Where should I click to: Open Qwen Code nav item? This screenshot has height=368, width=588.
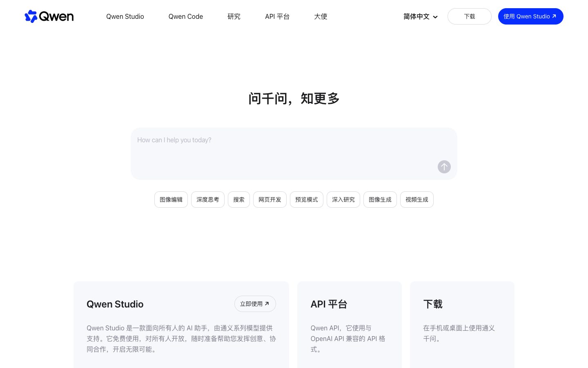186,16
